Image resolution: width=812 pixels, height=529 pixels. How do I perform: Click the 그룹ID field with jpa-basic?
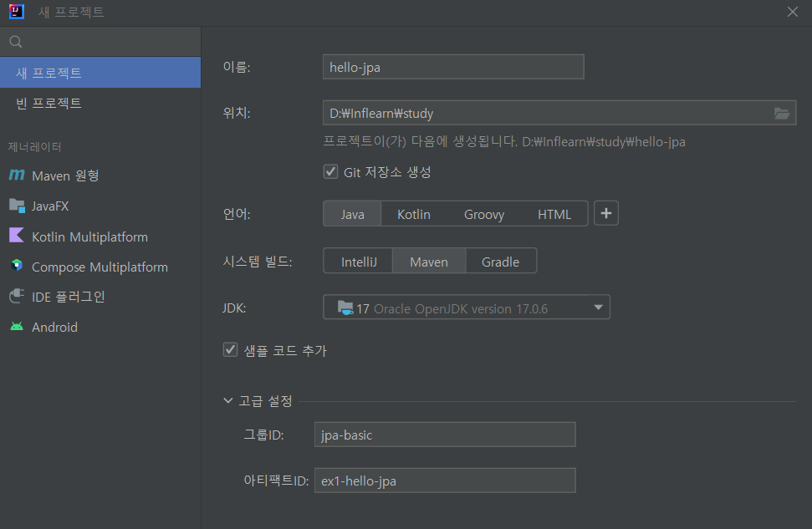pos(445,435)
